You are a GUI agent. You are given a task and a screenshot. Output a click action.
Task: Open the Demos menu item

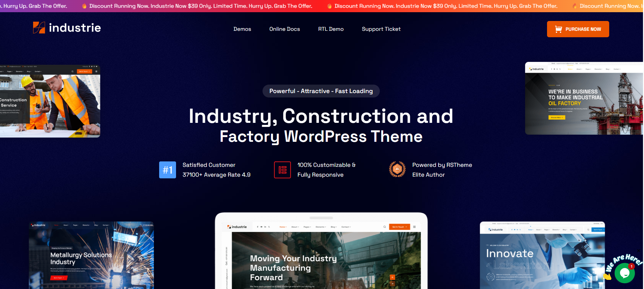242,29
